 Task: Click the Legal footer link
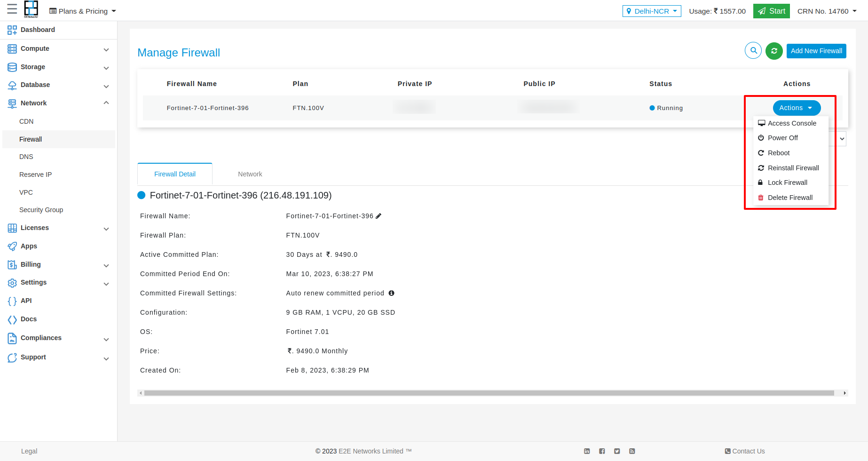pos(29,451)
